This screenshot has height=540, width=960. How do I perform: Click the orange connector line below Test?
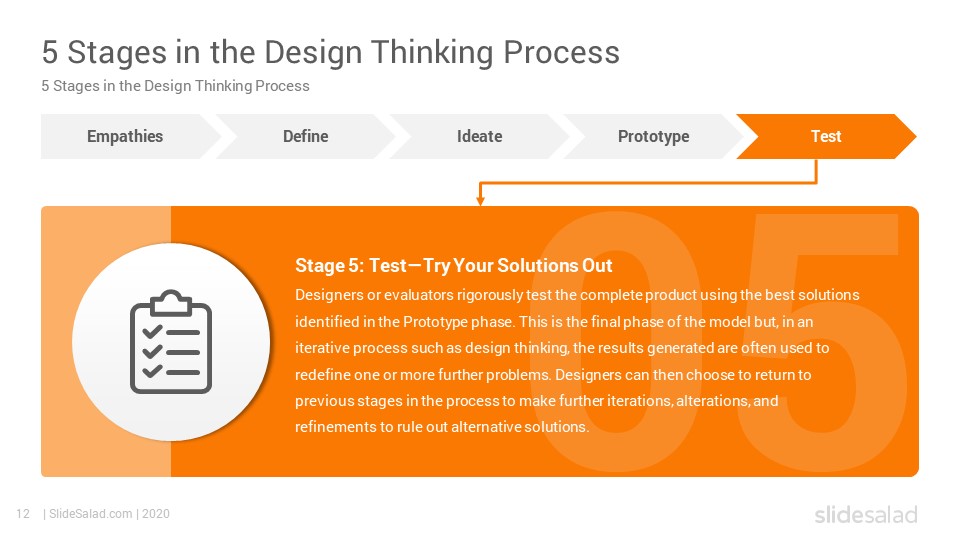648,182
